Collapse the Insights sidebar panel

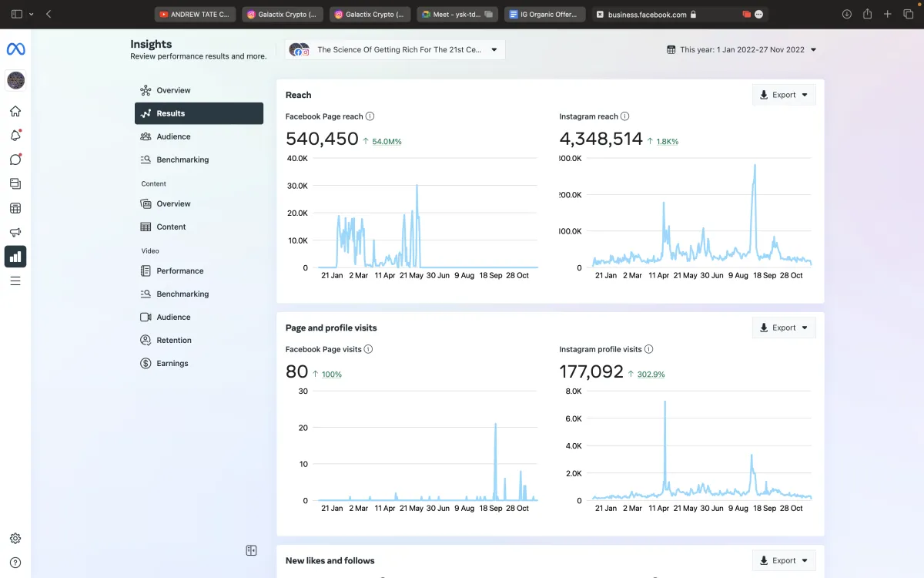251,550
